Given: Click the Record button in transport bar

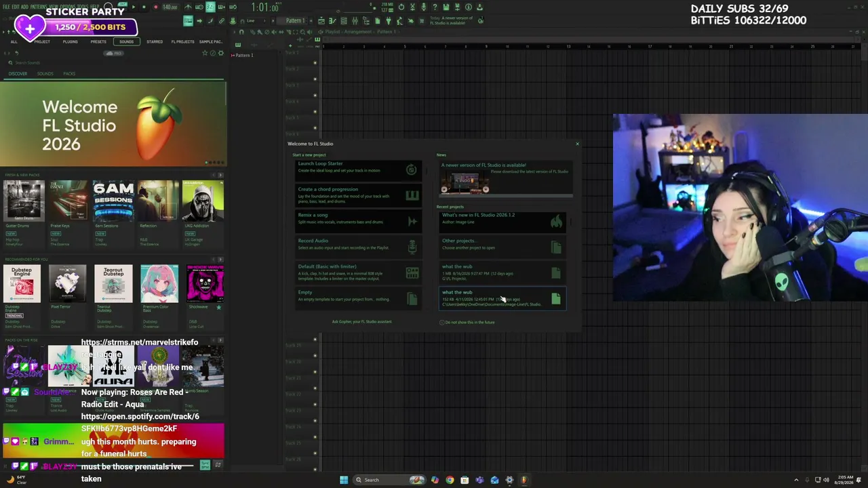Looking at the screenshot, I should click(155, 7).
